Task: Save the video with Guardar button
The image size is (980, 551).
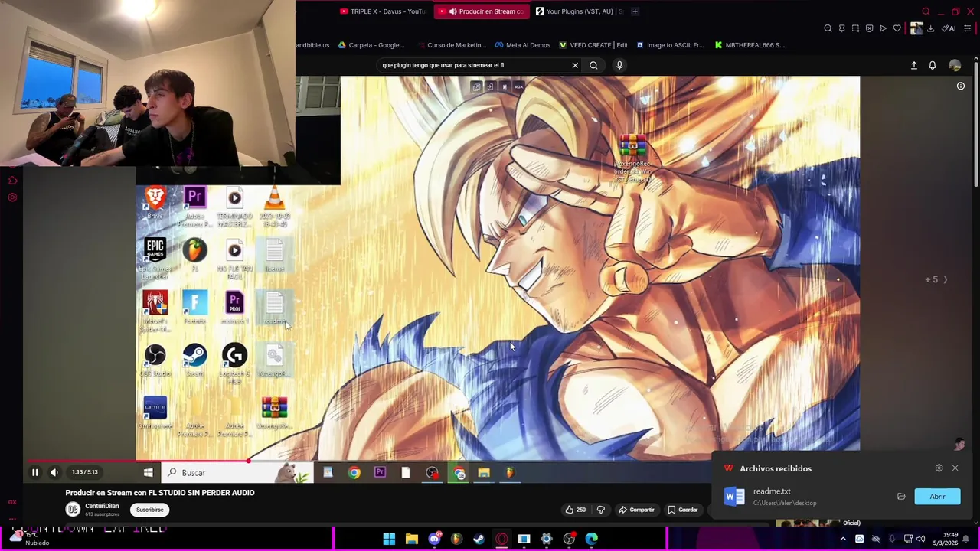Action: (682, 510)
